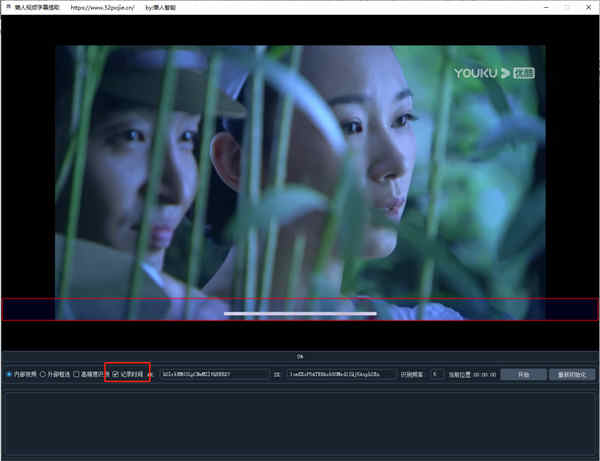
Task: Click the SK secret key input field
Action: (x=340, y=374)
